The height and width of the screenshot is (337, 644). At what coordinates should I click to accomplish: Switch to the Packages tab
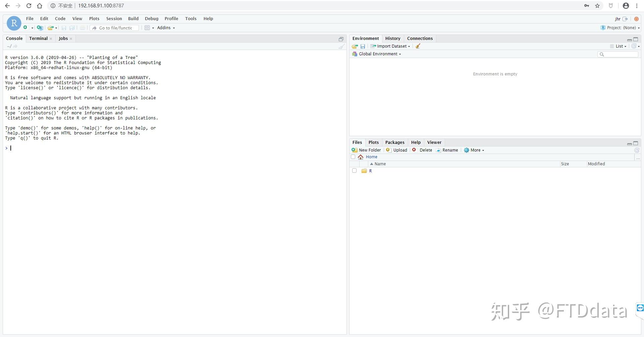tap(395, 142)
